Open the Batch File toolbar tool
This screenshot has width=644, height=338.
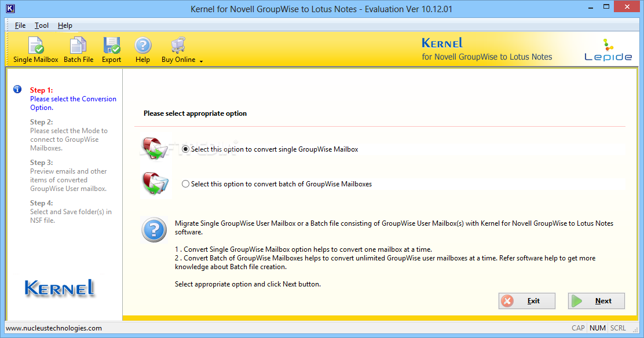[78, 50]
